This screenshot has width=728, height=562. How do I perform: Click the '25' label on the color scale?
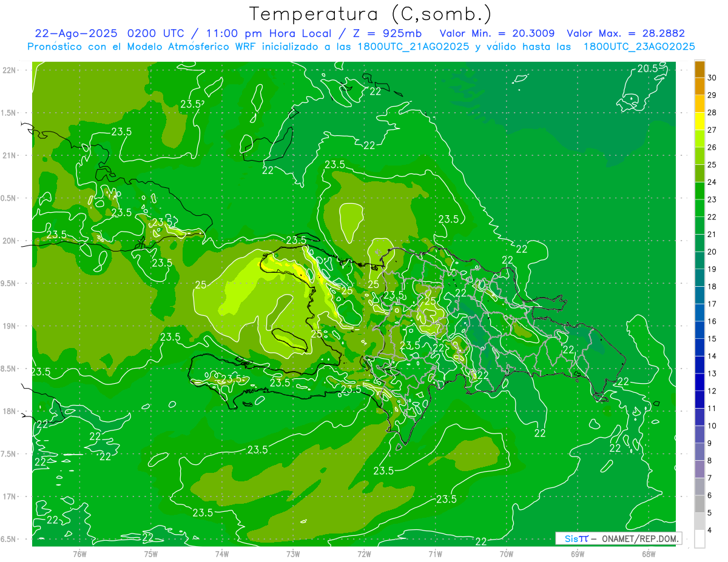tap(712, 165)
